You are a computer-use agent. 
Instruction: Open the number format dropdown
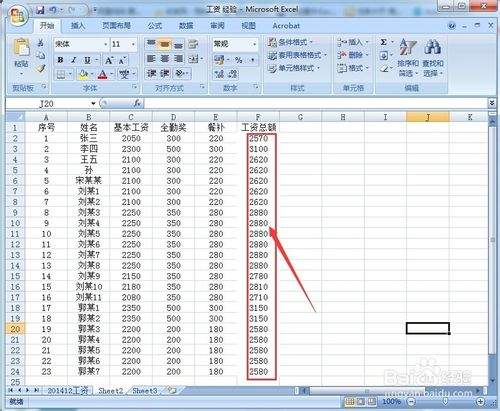[x=254, y=44]
